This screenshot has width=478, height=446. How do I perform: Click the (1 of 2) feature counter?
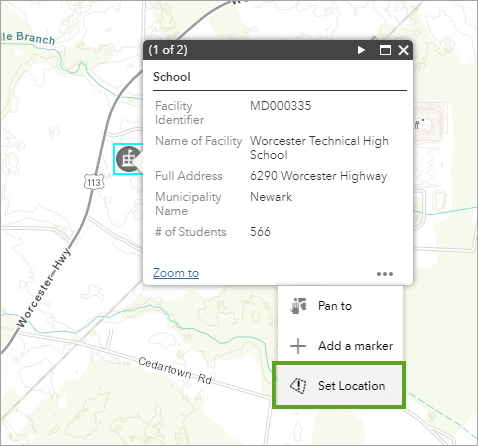(x=168, y=50)
